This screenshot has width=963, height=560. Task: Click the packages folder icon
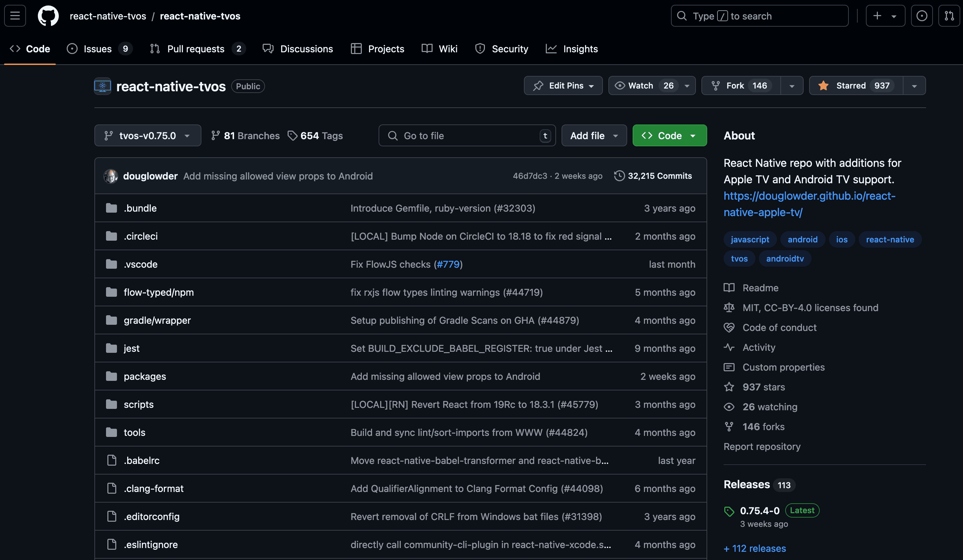coord(111,376)
